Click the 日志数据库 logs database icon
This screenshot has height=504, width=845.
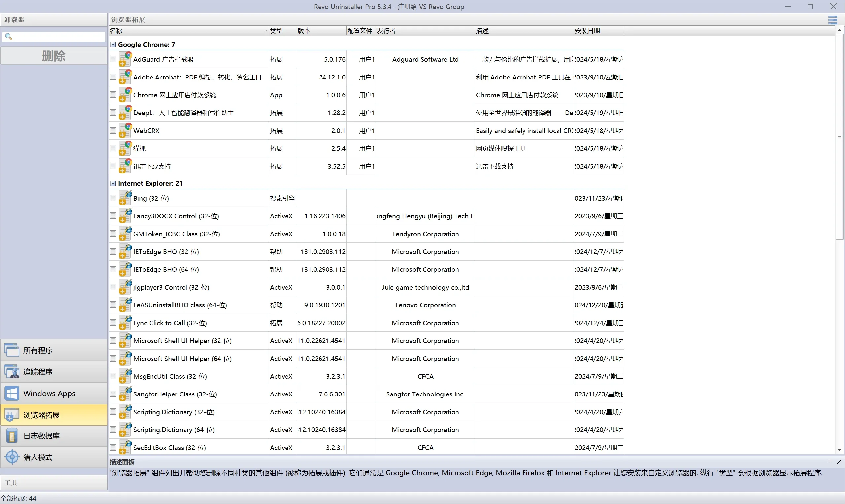point(12,436)
